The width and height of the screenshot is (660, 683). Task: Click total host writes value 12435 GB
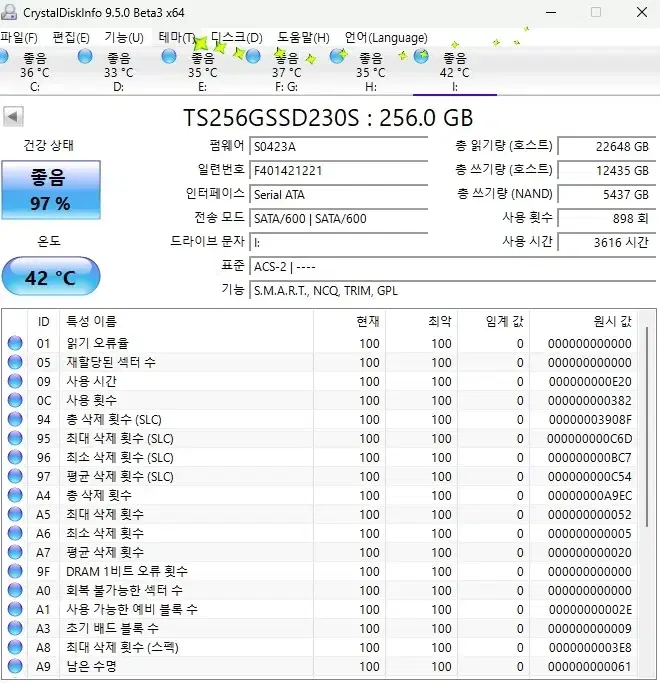[x=606, y=170]
